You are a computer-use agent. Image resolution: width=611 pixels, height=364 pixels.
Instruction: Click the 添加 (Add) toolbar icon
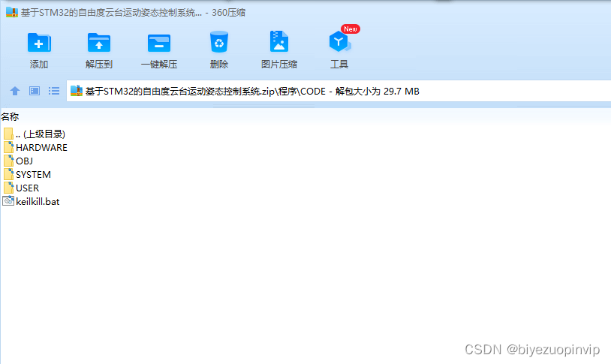pos(39,42)
